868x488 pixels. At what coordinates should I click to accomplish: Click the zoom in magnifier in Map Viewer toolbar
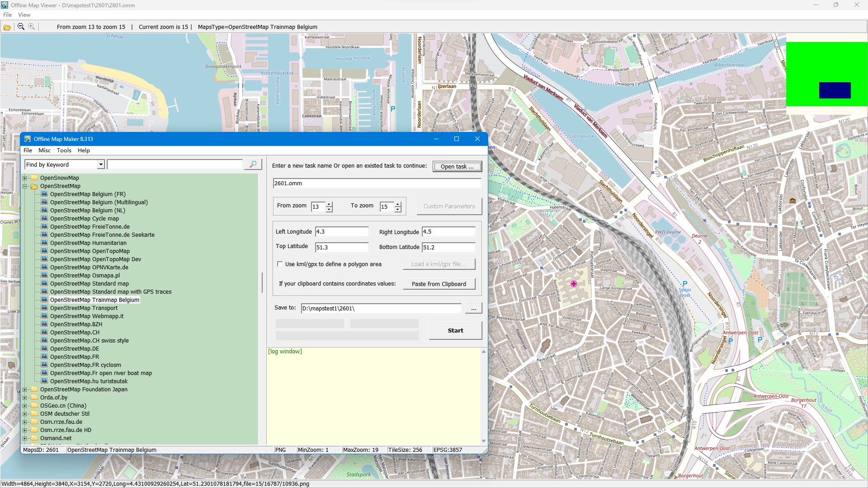point(32,27)
